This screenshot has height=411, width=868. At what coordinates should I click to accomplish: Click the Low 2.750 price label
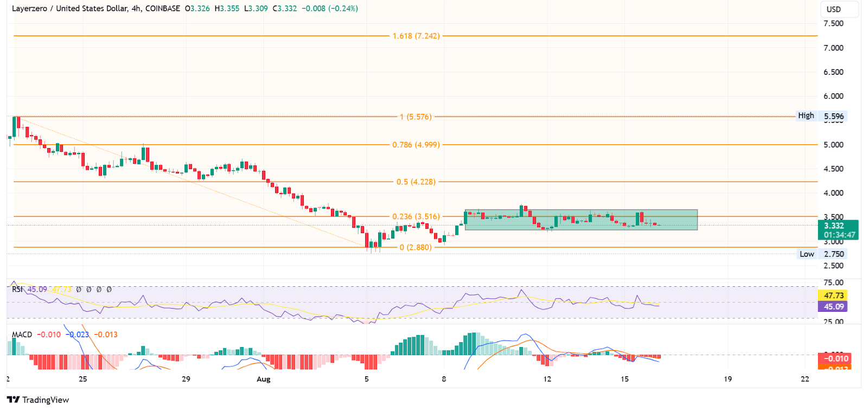tap(822, 254)
